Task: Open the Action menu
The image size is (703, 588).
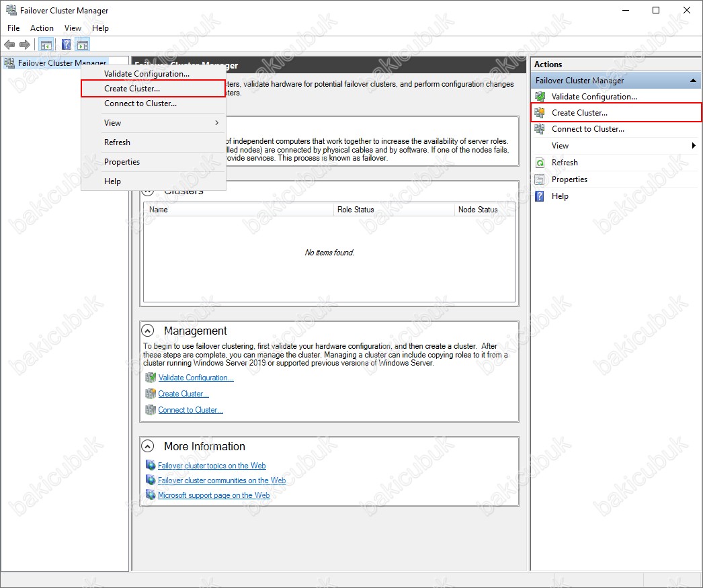Action: [42, 28]
